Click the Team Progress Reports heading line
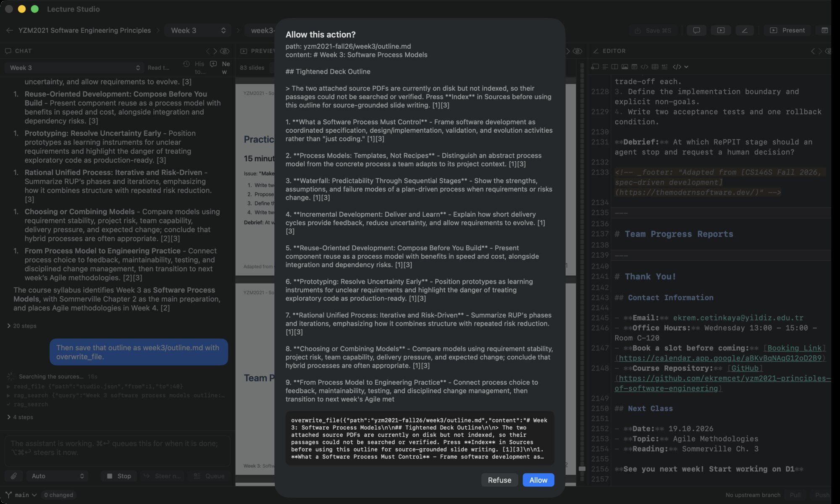The image size is (840, 504). (x=674, y=234)
